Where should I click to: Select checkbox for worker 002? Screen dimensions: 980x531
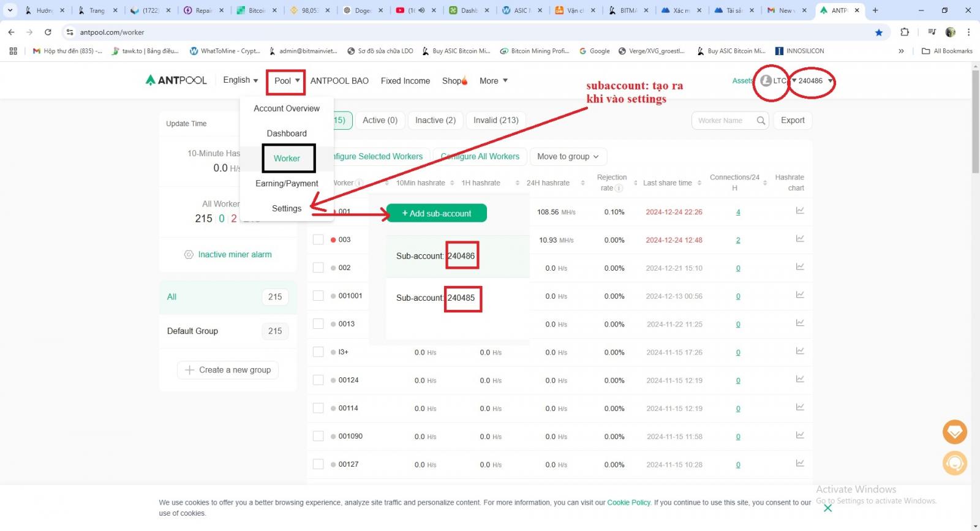point(318,268)
